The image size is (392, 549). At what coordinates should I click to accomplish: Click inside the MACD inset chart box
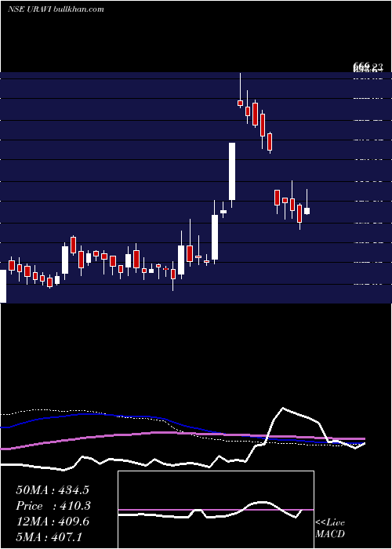click(216, 510)
